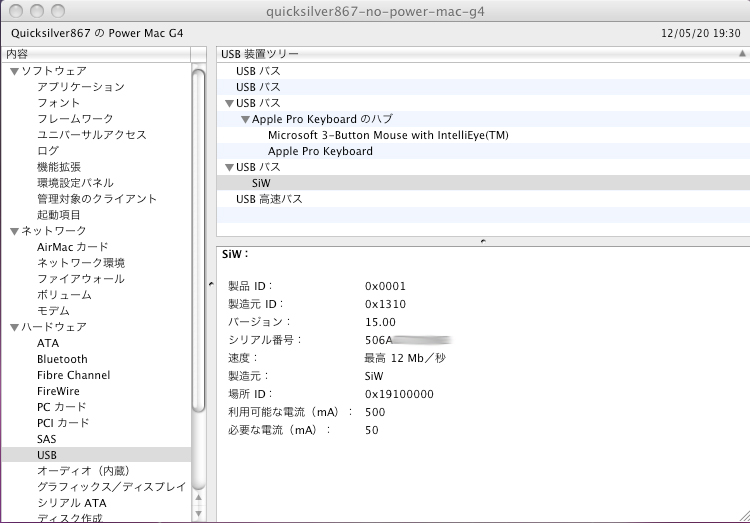Click the horizontal pane splitter handle

pos(483,241)
